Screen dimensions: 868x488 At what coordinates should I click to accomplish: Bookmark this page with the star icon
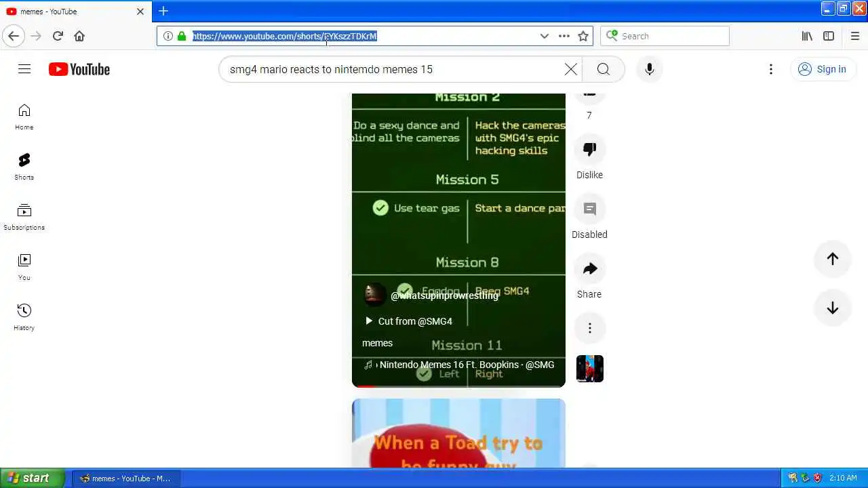click(x=583, y=36)
